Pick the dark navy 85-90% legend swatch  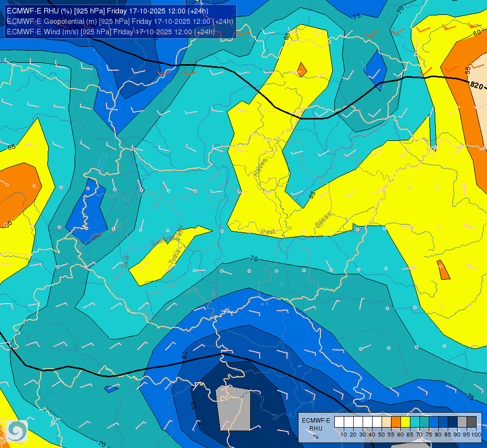pyautogui.click(x=453, y=422)
